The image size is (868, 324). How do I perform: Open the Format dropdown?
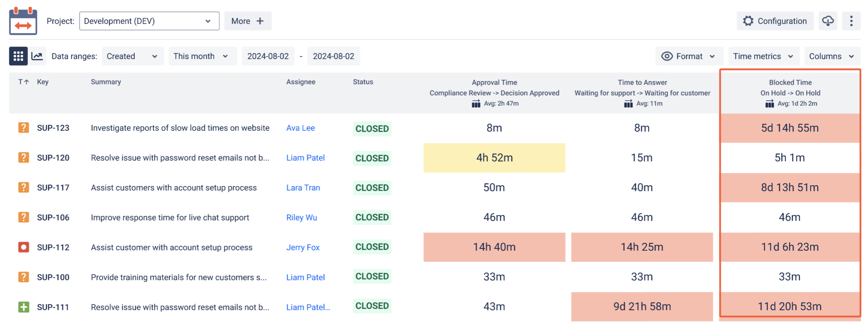tap(689, 56)
